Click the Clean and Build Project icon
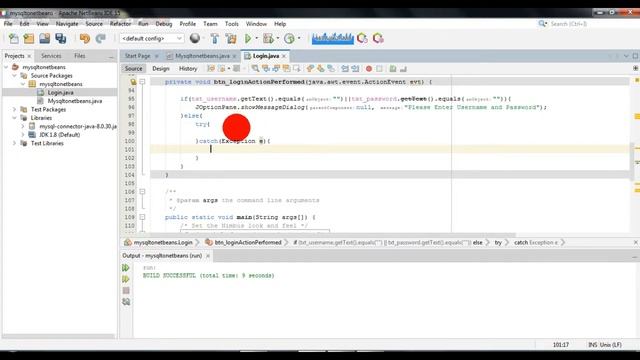Screen dimensions: 640x360 click(231, 39)
